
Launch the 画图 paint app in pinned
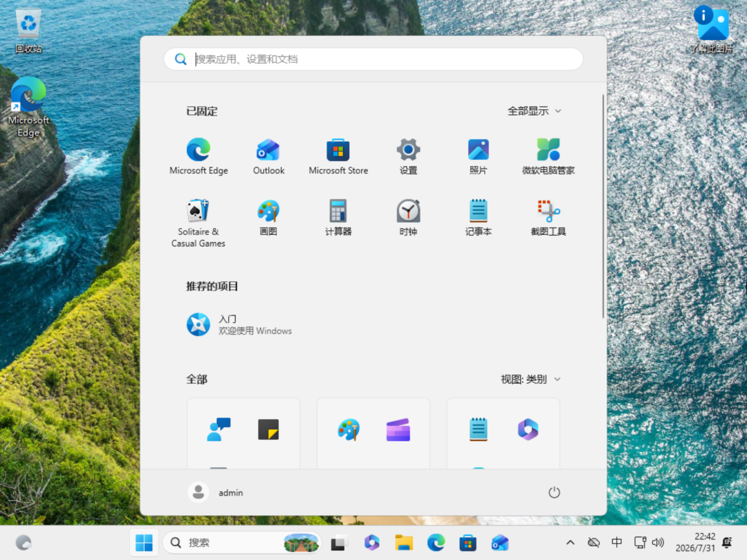tap(268, 218)
